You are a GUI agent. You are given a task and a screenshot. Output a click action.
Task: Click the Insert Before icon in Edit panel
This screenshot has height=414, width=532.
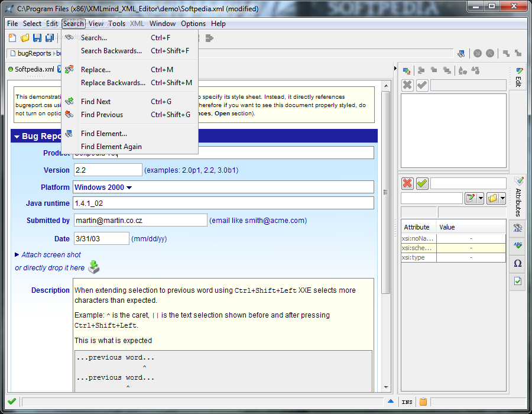421,70
